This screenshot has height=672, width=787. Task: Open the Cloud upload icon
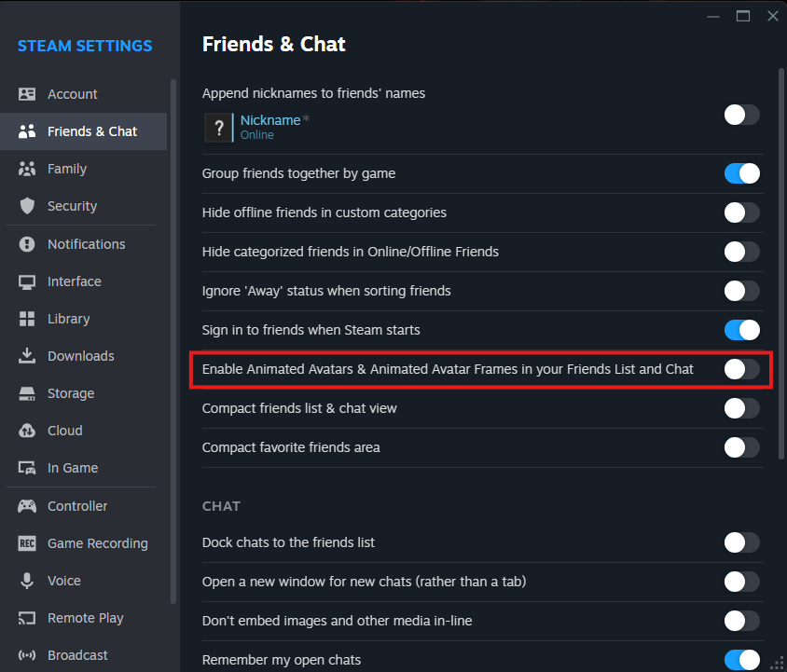pos(27,431)
